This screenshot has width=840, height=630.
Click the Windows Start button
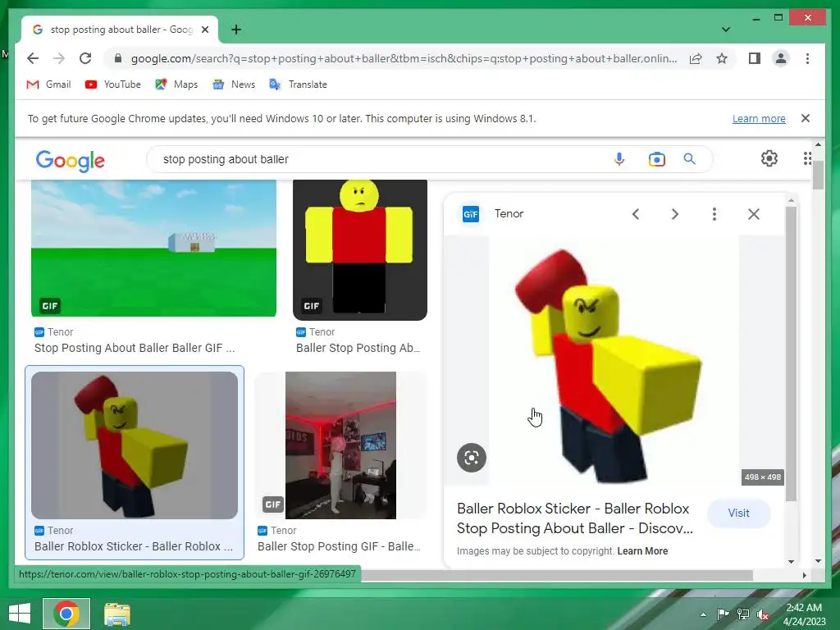[x=20, y=614]
